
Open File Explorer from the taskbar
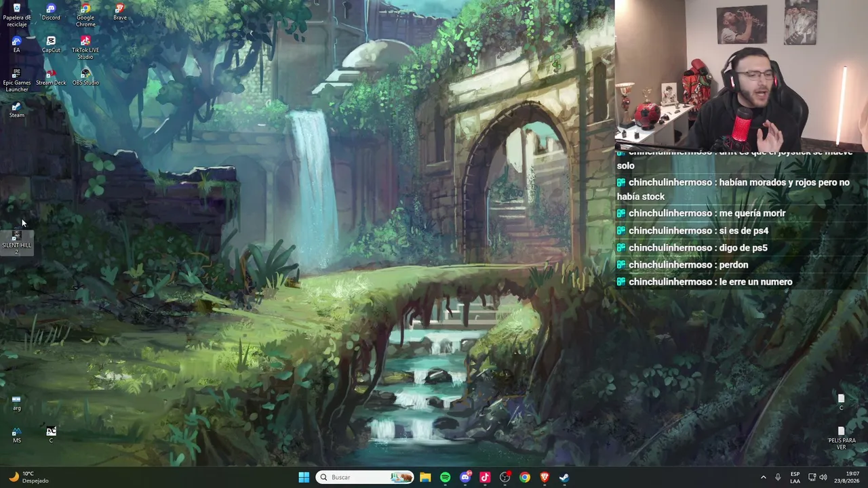click(x=425, y=477)
